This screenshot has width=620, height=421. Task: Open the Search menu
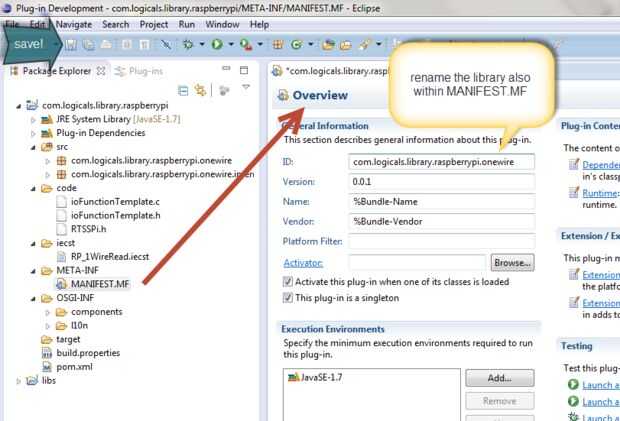tap(115, 25)
